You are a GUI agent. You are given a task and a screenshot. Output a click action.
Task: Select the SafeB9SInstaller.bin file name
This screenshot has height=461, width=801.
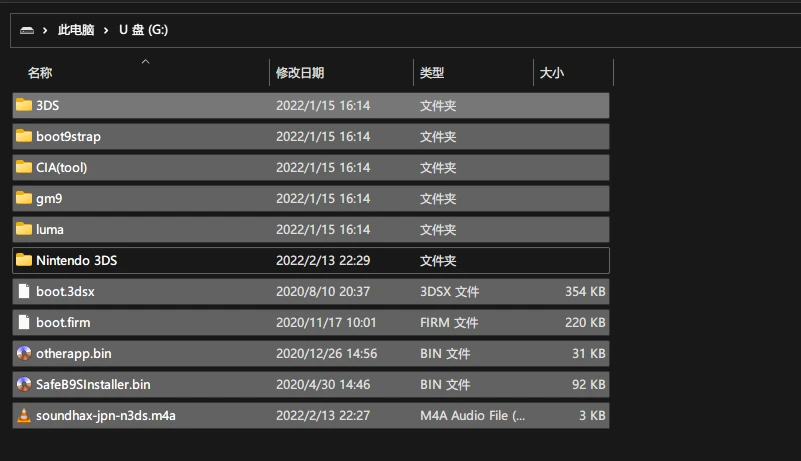[x=93, y=384]
